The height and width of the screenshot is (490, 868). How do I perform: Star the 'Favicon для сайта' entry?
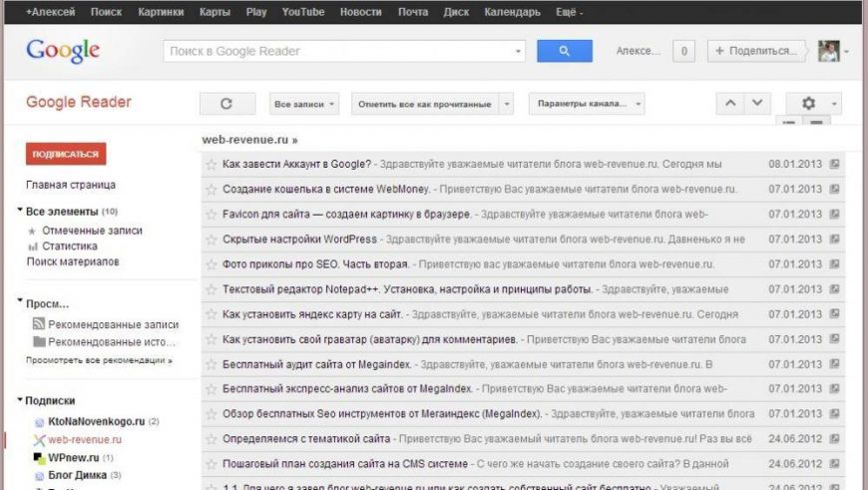211,215
